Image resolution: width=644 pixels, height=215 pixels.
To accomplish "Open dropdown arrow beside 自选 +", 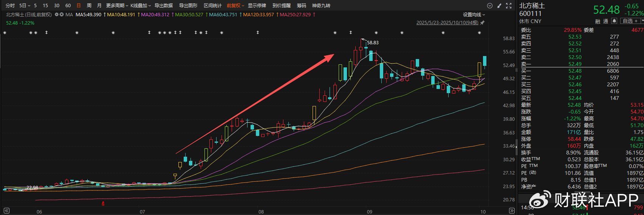I will pyautogui.click(x=642, y=21).
